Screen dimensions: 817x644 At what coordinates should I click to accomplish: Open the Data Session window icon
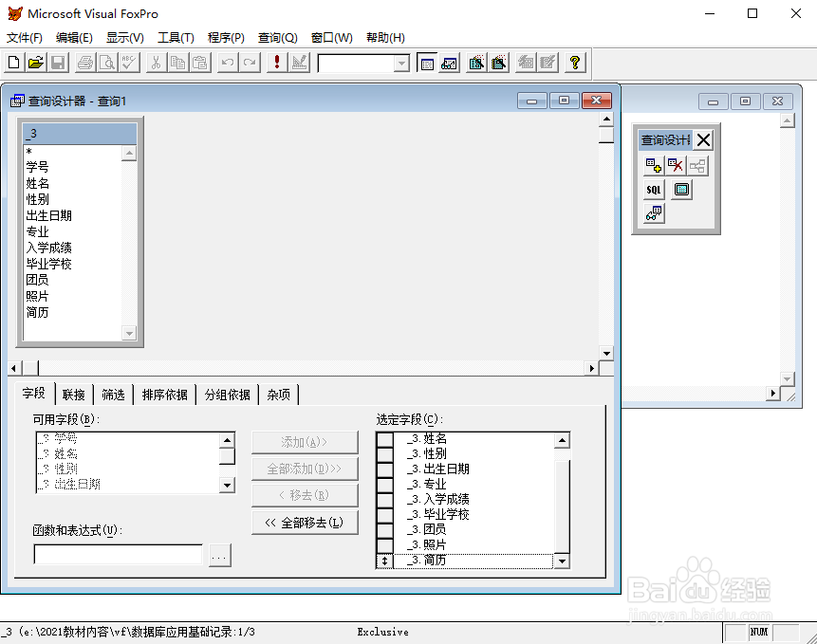449,63
